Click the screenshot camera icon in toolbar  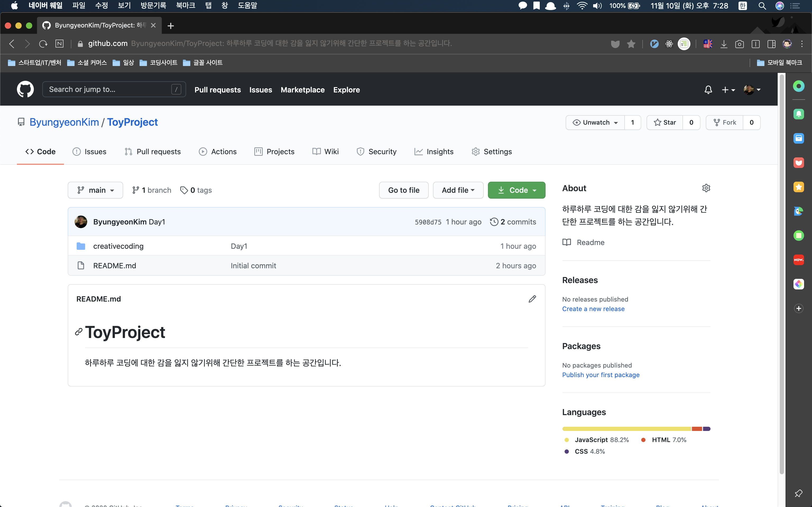point(740,44)
